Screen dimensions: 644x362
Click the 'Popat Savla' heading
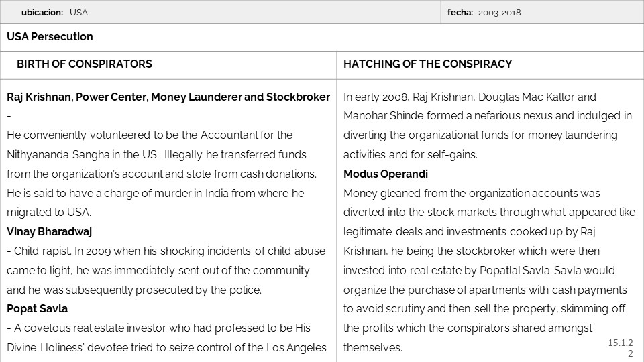[x=38, y=309]
